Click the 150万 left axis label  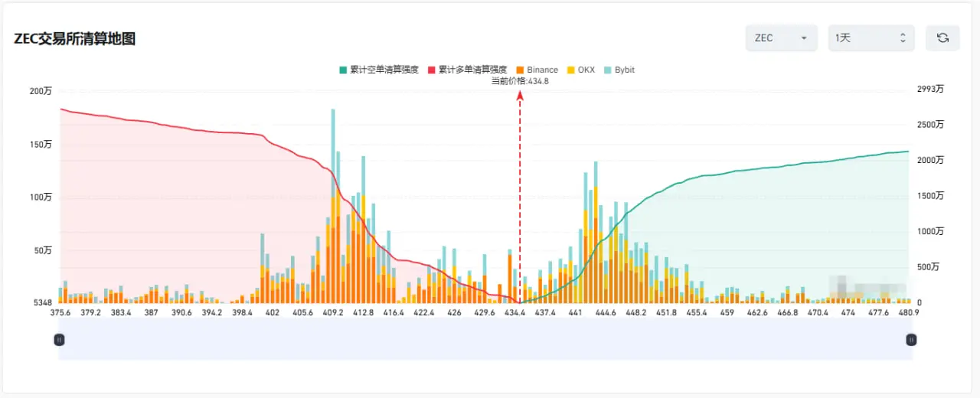41,144
